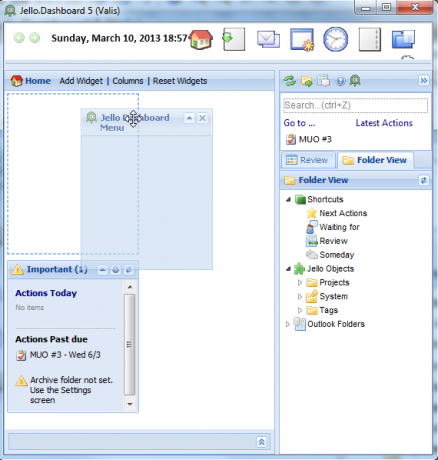Screen dimensions: 438x460
Task: Collapse the Shortcuts tree node
Action: coord(288,199)
